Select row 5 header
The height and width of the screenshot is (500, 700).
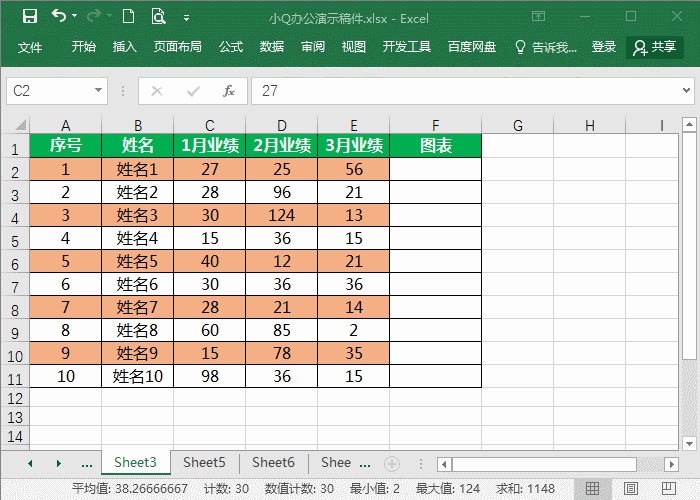[15, 240]
